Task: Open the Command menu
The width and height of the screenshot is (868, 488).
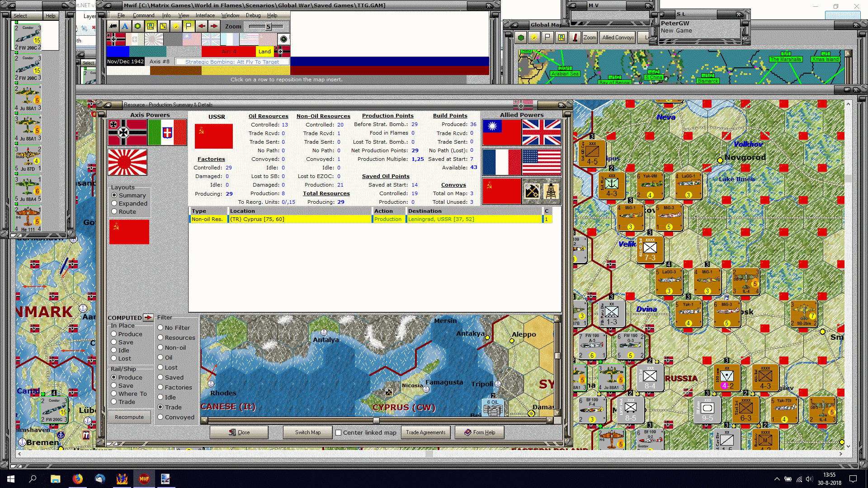Action: click(143, 15)
